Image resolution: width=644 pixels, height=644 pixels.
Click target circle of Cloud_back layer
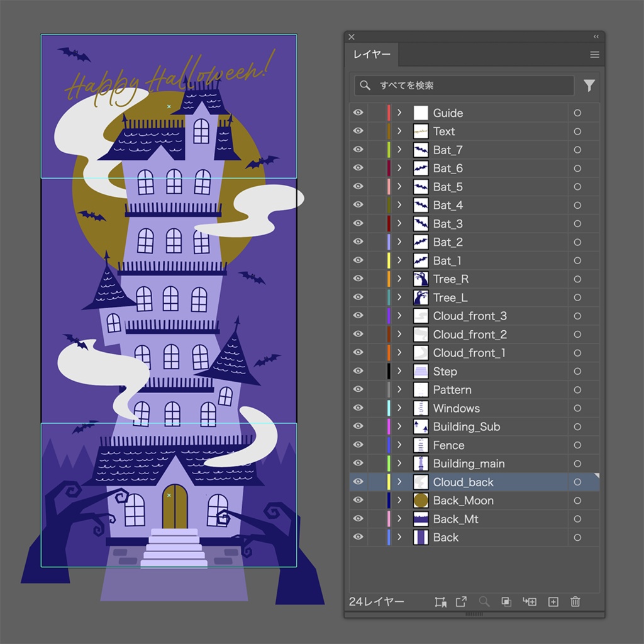tap(577, 482)
